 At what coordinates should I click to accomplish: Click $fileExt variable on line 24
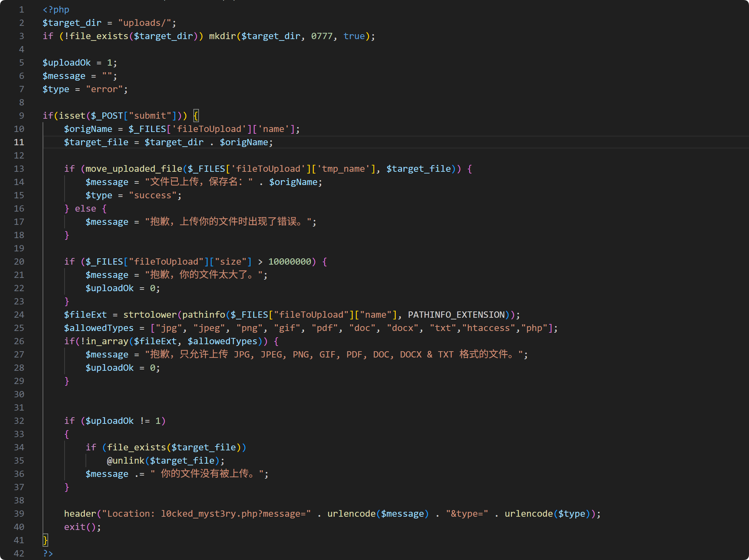point(85,315)
